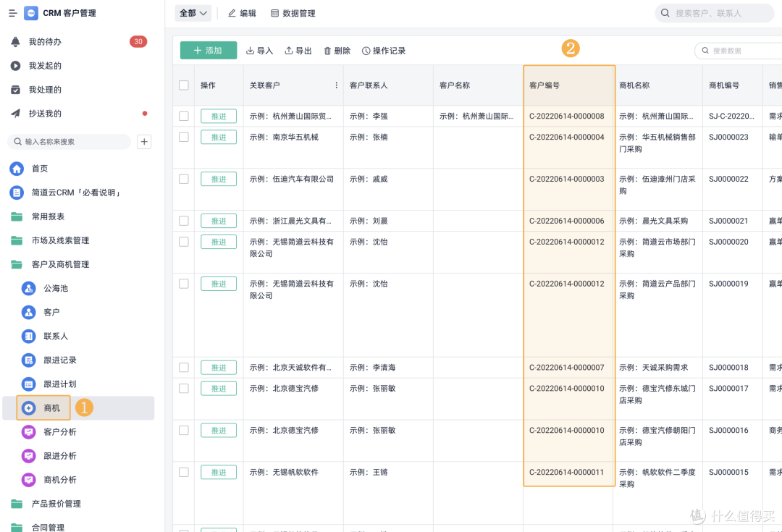This screenshot has width=782, height=532.
Task: Open 我的待办 bell icon
Action: [15, 42]
